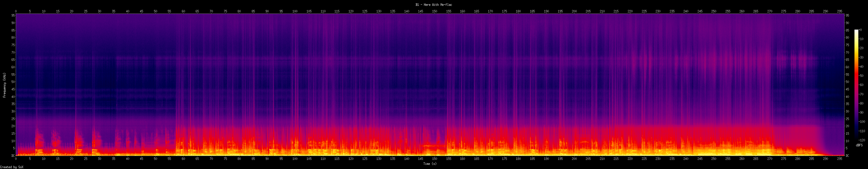Click '65' on the right frequency axis
This screenshot has width=868, height=169.
(x=847, y=60)
